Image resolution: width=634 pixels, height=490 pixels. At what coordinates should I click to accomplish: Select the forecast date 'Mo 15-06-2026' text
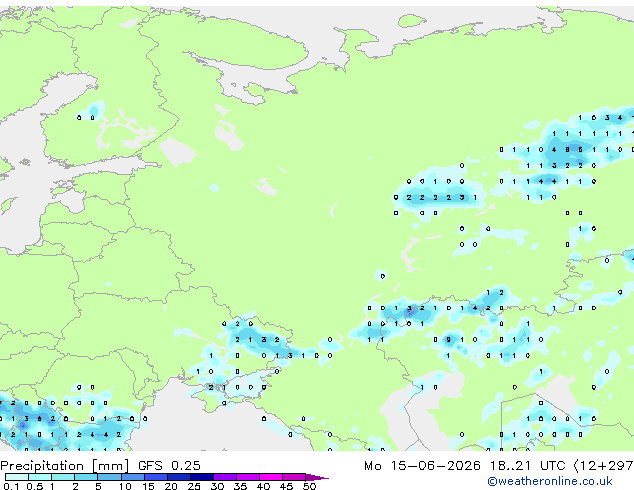[x=422, y=466]
